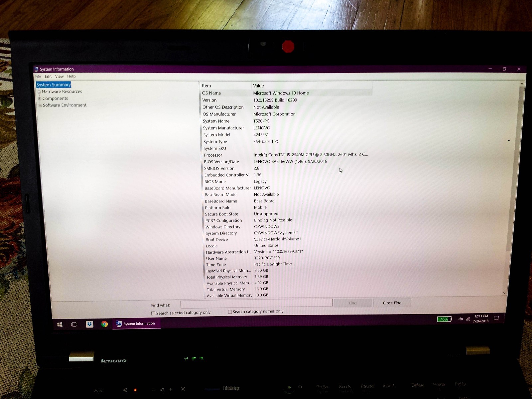Click the Close Find button
This screenshot has height=399, width=532.
392,303
